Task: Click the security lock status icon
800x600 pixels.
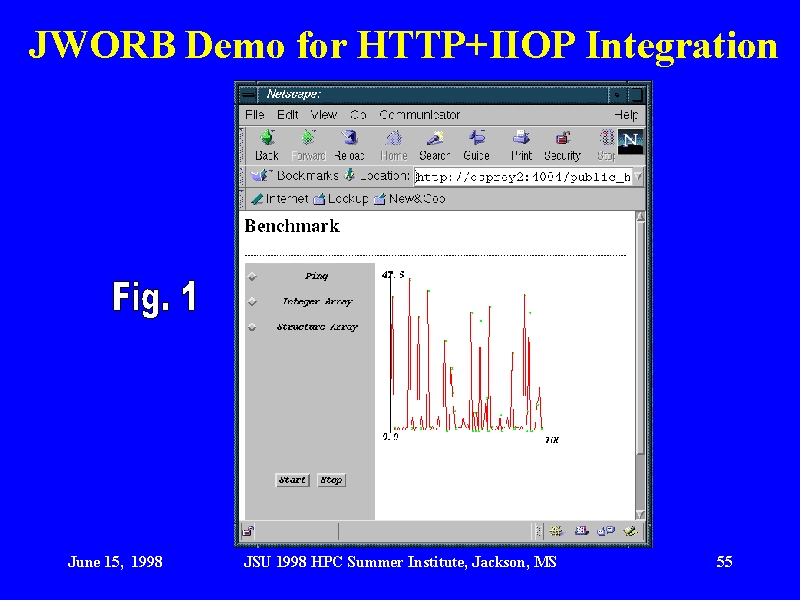Action: click(247, 531)
